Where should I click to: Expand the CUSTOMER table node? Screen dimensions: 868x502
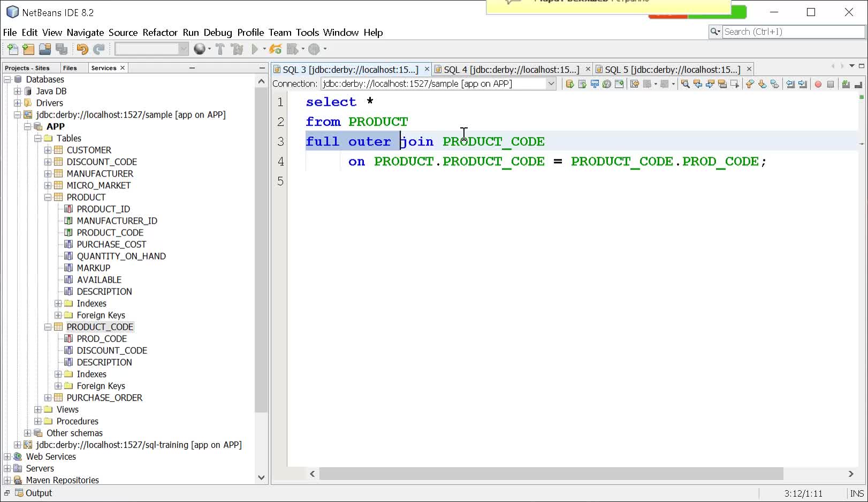click(x=48, y=150)
